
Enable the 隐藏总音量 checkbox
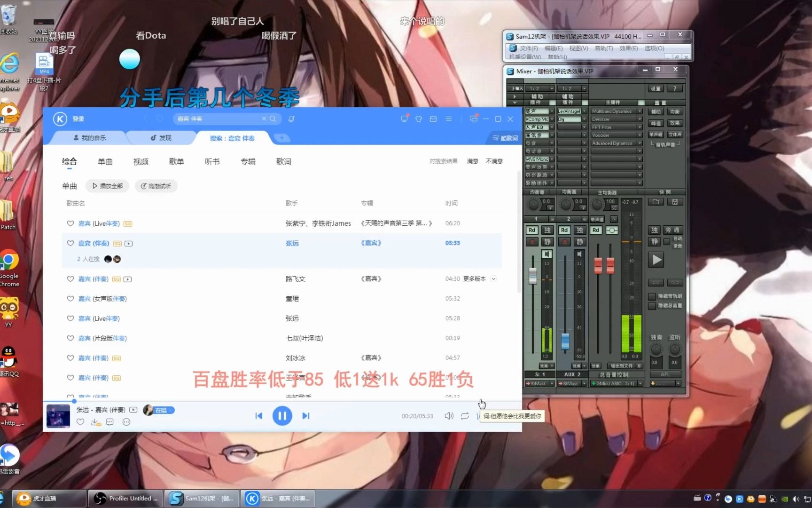coord(652,306)
